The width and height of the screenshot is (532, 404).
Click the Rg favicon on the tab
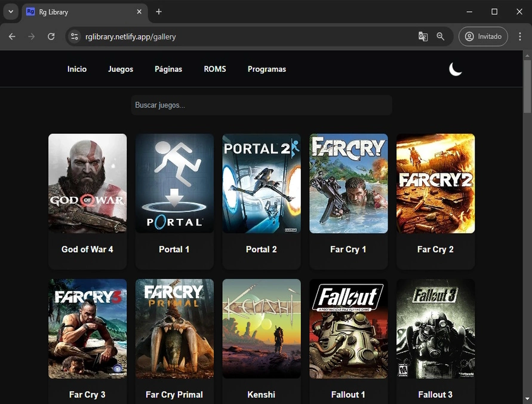[30, 12]
